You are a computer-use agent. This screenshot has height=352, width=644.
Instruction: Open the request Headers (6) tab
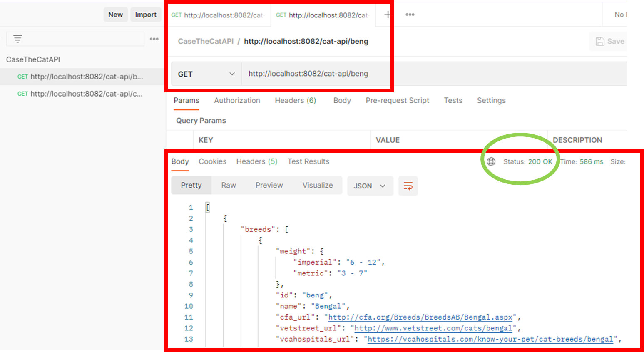tap(296, 100)
